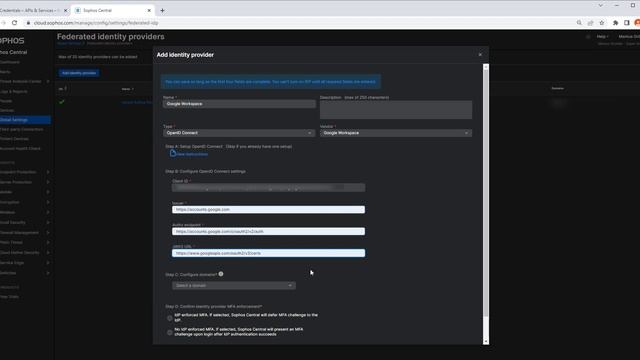640x360 pixels.
Task: Open a new browser tab
Action: pyautogui.click(x=162, y=11)
